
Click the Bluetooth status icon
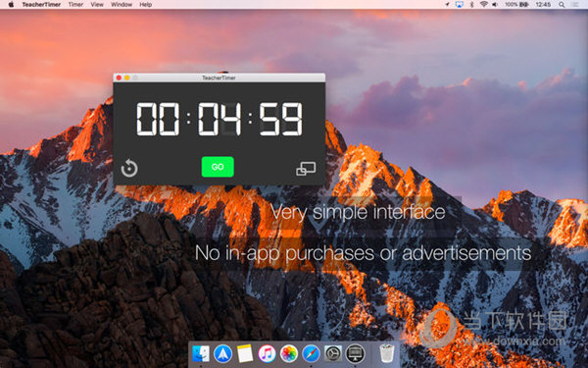coord(472,5)
